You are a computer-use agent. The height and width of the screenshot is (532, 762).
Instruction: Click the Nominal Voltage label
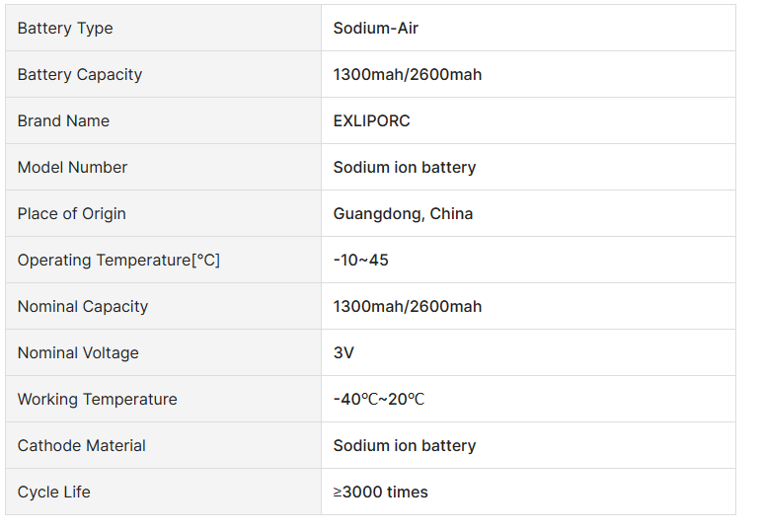coord(78,353)
